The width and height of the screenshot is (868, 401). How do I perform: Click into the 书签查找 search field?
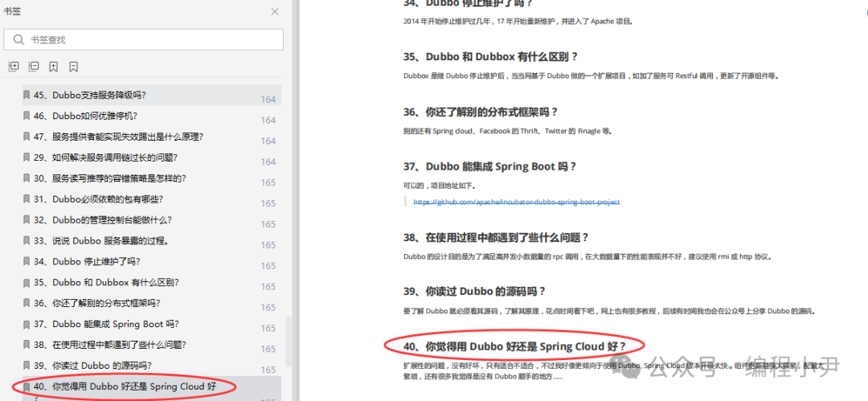click(x=143, y=39)
